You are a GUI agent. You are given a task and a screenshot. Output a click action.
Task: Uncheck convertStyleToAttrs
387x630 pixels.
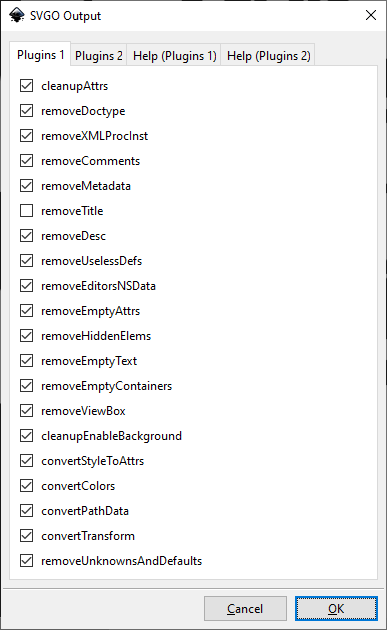[x=27, y=460]
